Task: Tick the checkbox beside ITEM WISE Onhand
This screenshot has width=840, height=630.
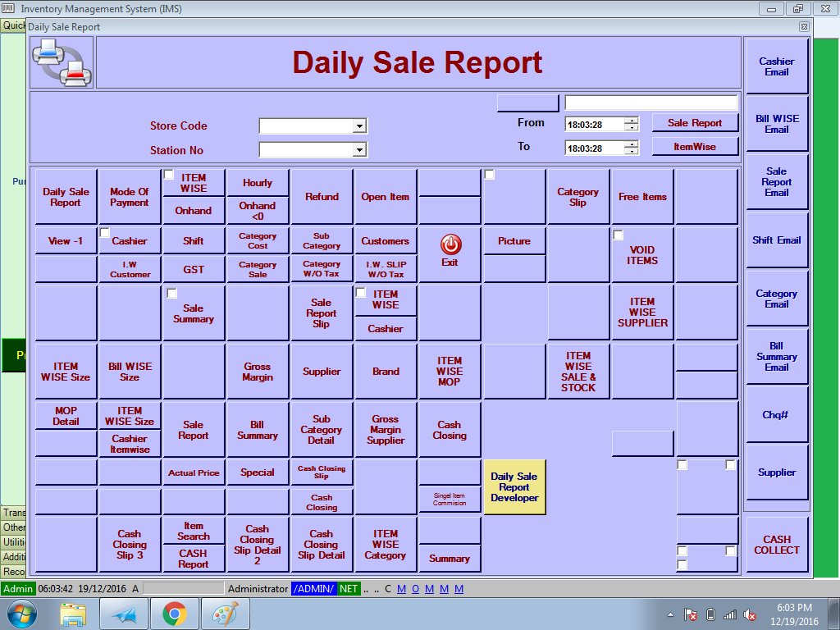Action: click(x=169, y=175)
